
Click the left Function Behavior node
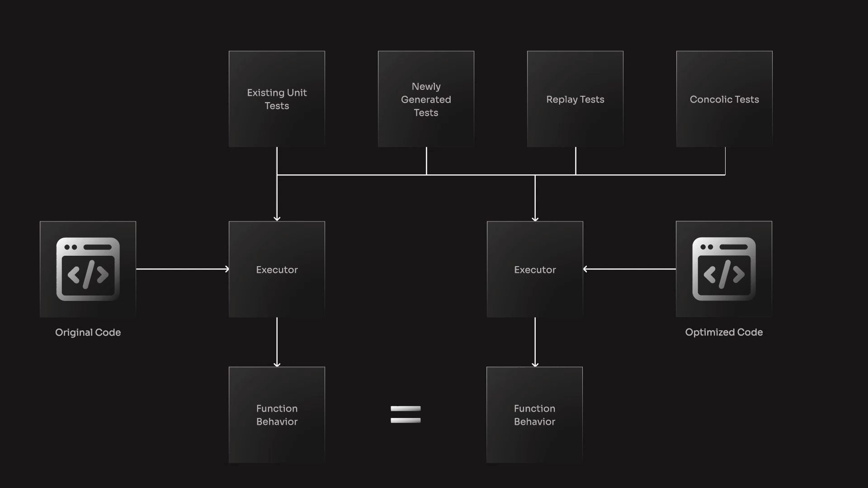pos(276,415)
